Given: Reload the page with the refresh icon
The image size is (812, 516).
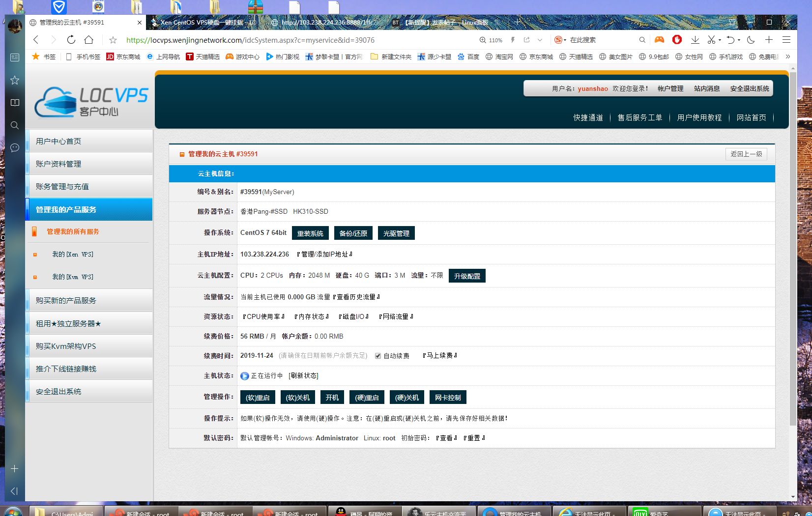Looking at the screenshot, I should [x=71, y=40].
